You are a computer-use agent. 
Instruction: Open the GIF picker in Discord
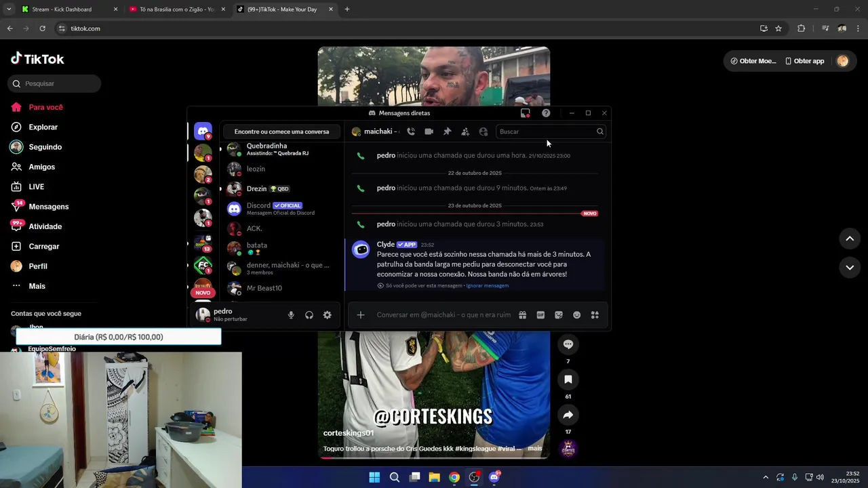pyautogui.click(x=540, y=314)
